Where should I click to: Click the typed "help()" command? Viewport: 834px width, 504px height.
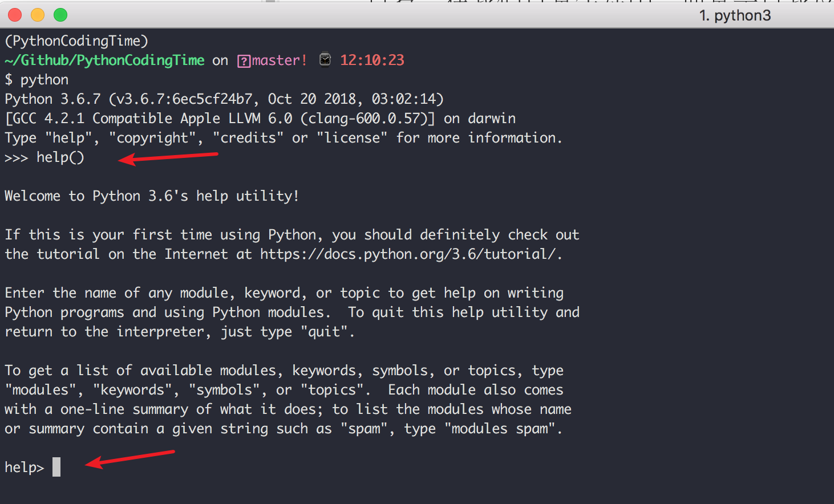pos(60,157)
